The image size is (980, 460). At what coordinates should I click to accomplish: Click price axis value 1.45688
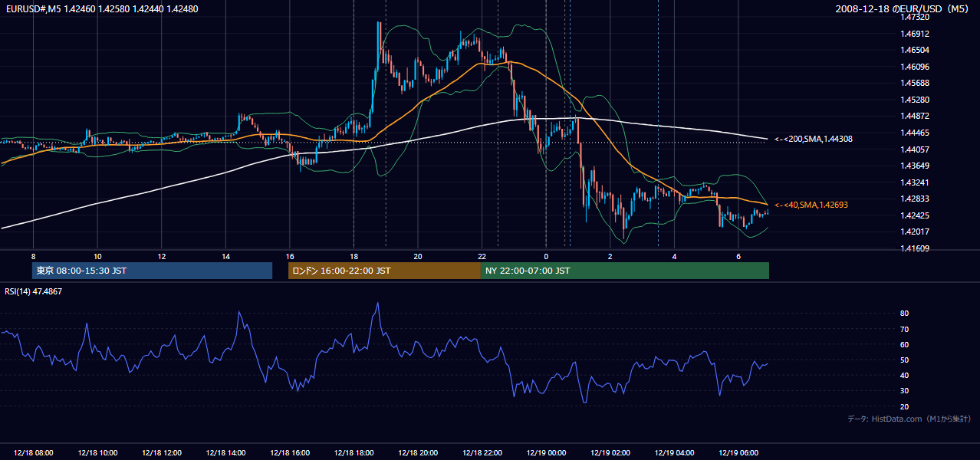coord(915,83)
